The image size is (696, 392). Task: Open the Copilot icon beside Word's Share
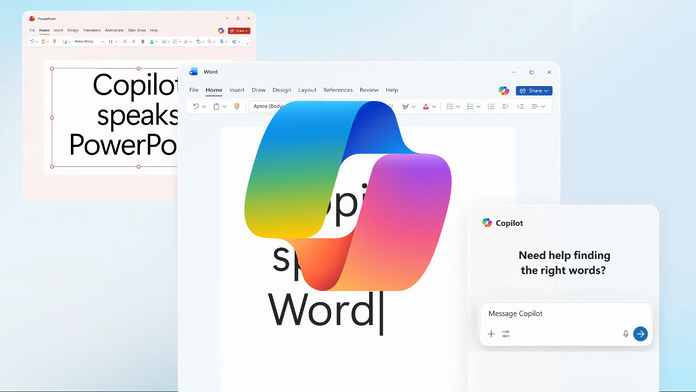pos(503,91)
